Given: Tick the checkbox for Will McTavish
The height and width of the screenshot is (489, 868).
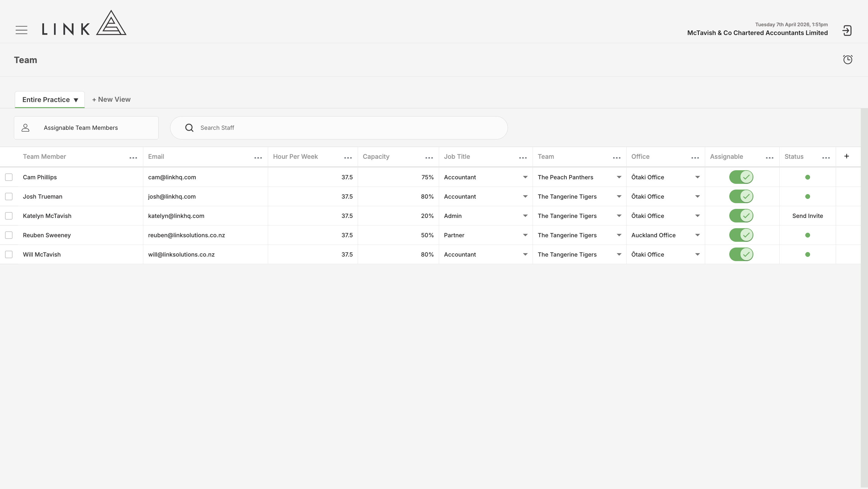Looking at the screenshot, I should (x=9, y=254).
